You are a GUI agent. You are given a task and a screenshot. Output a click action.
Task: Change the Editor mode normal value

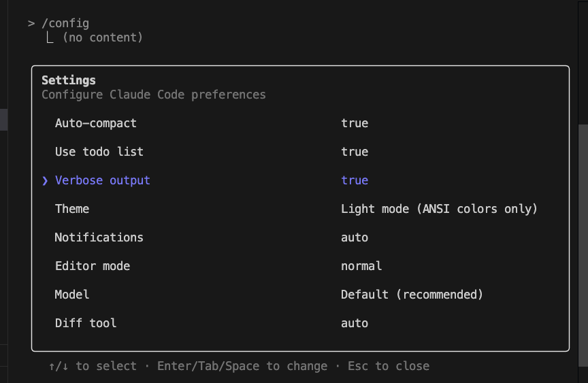pyautogui.click(x=361, y=266)
